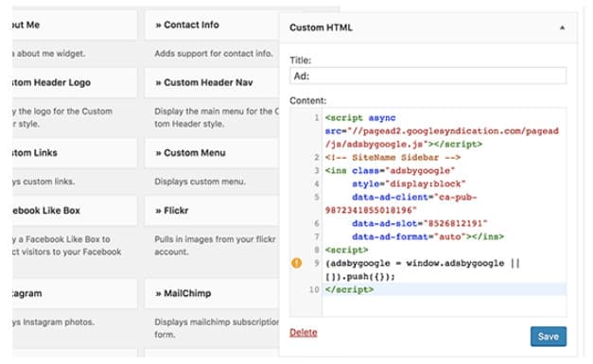This screenshot has height=364, width=593.
Task: Click line number 10 in code gutter
Action: [314, 289]
